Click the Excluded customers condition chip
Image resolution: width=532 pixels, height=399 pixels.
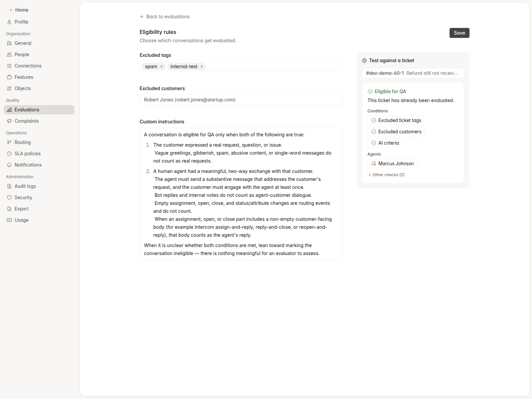pos(396,132)
